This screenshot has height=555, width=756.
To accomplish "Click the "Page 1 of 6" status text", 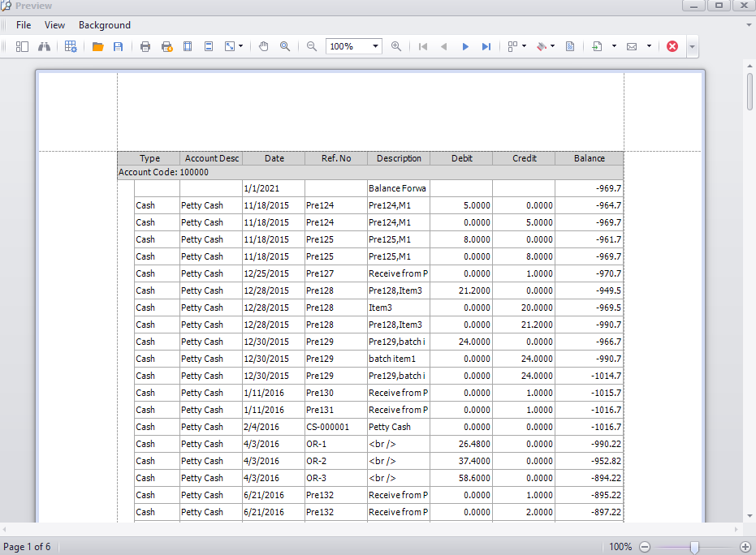I will [27, 547].
